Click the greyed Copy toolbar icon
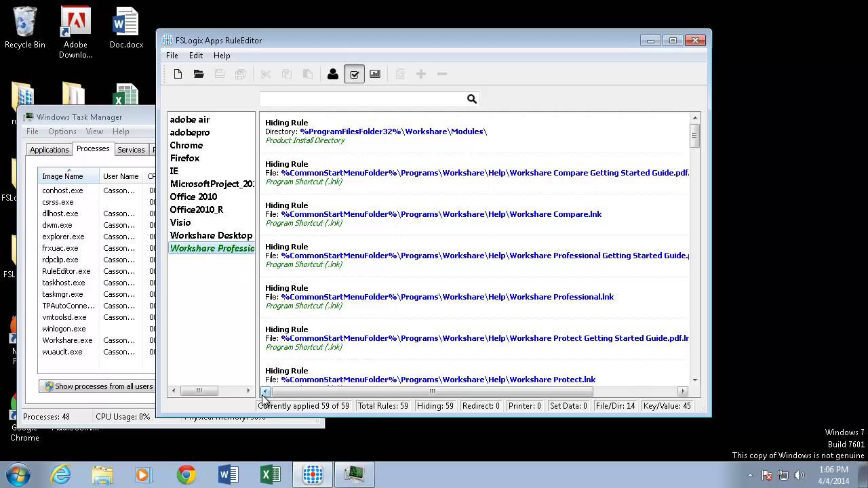The height and width of the screenshot is (488, 868). 287,74
